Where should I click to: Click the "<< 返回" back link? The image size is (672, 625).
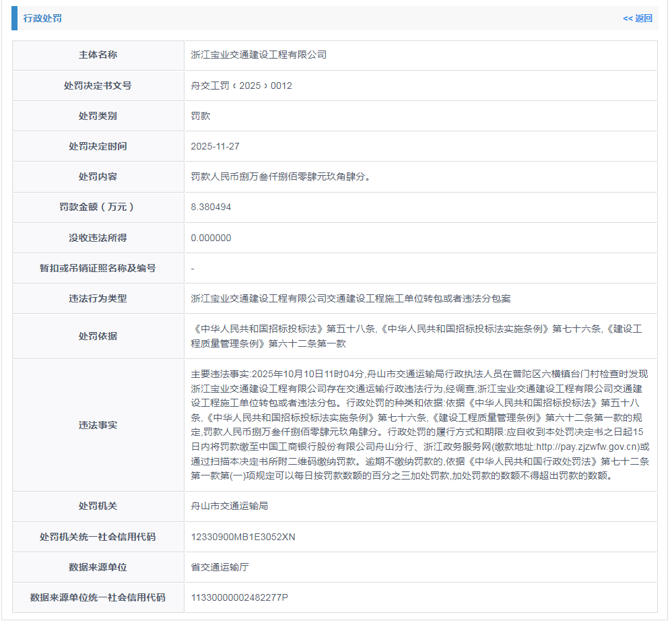pos(637,18)
